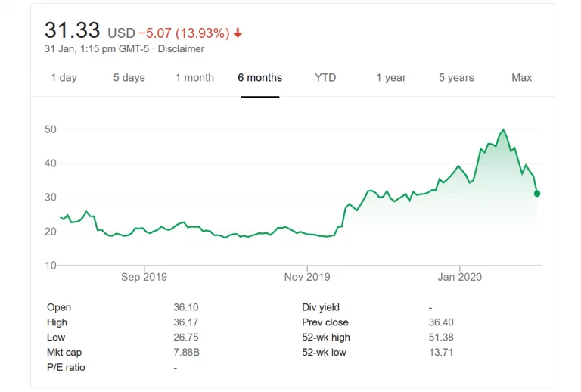Viewport: 581px width, 392px height.
Task: Click the 31.33 current price
Action: (72, 30)
